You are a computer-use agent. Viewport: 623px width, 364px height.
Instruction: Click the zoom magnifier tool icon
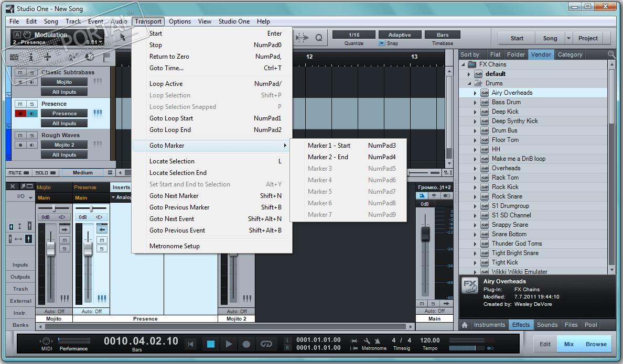click(319, 38)
